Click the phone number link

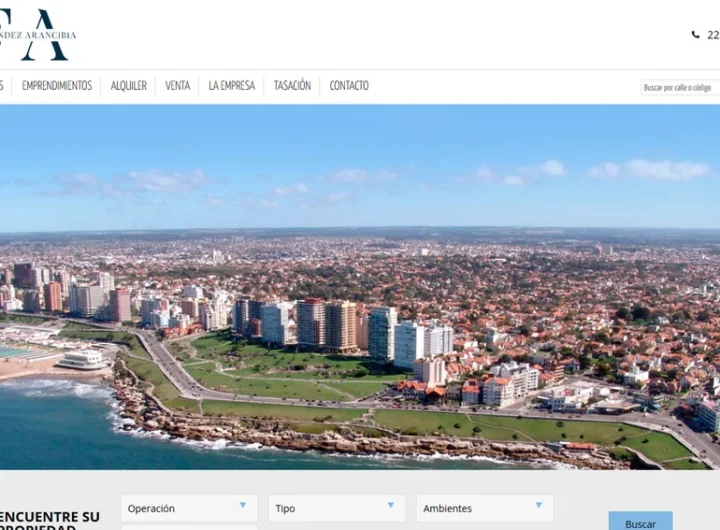(712, 35)
